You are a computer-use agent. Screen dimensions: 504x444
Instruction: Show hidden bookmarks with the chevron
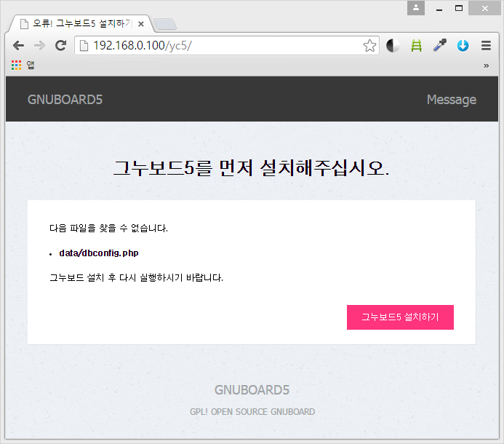(x=486, y=66)
